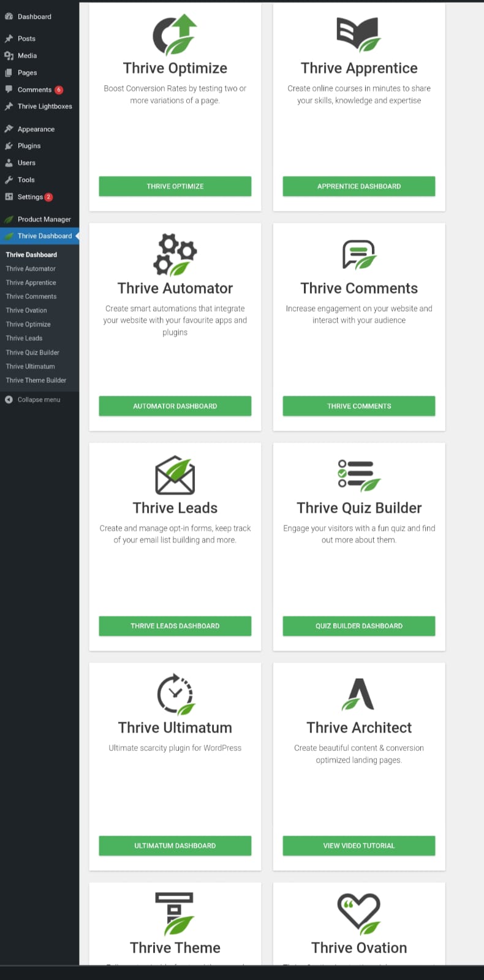Click the AUTOMATOR DASHBOARD button

click(175, 406)
